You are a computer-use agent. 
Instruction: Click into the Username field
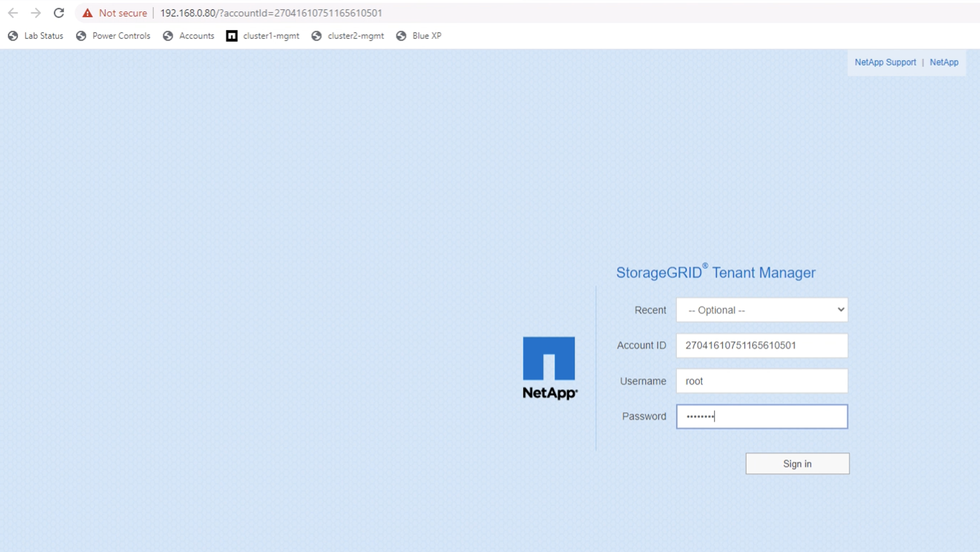(x=762, y=381)
